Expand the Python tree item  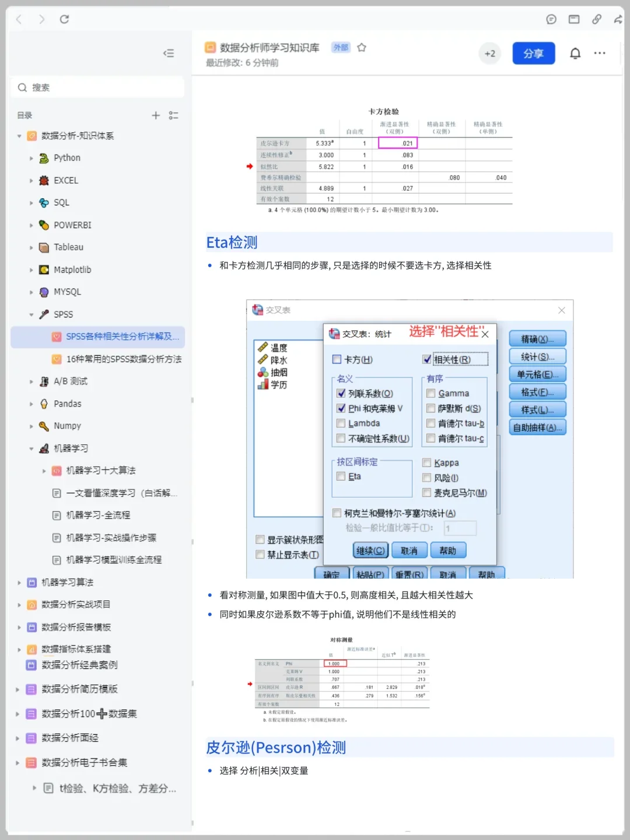coord(31,157)
